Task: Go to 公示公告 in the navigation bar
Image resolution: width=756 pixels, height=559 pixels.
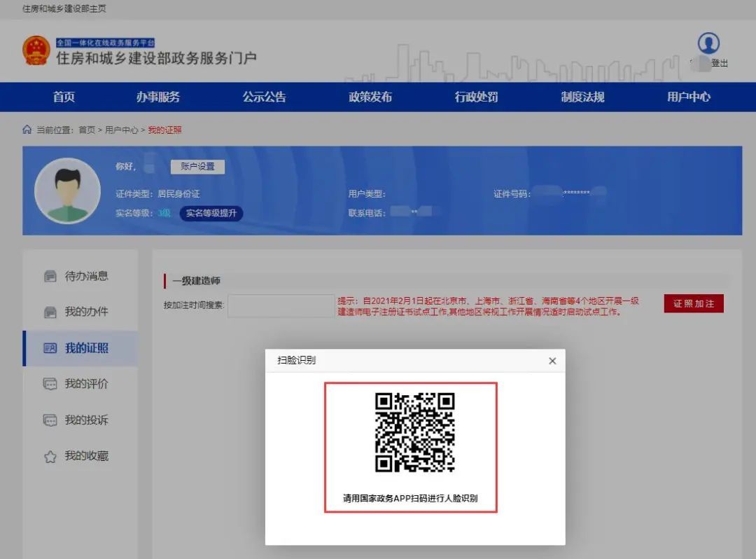Action: (x=264, y=97)
